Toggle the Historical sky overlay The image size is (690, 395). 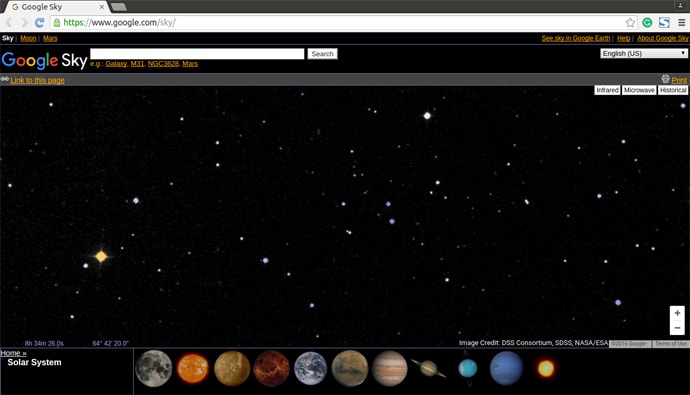point(673,90)
